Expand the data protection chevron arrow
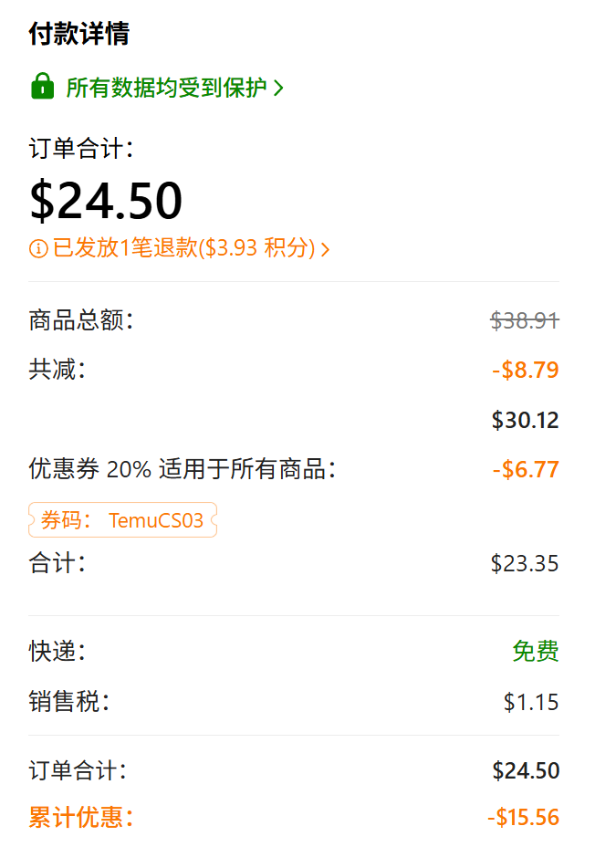The width and height of the screenshot is (595, 868). [x=279, y=89]
